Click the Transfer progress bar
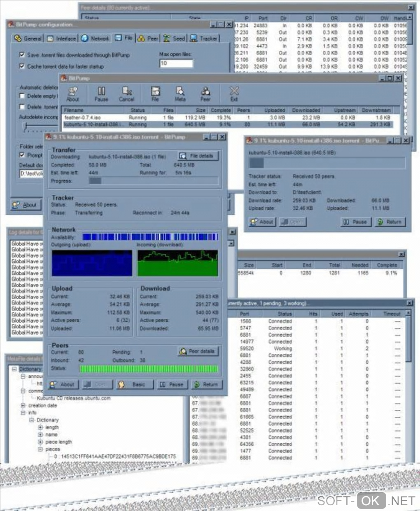 click(x=153, y=181)
